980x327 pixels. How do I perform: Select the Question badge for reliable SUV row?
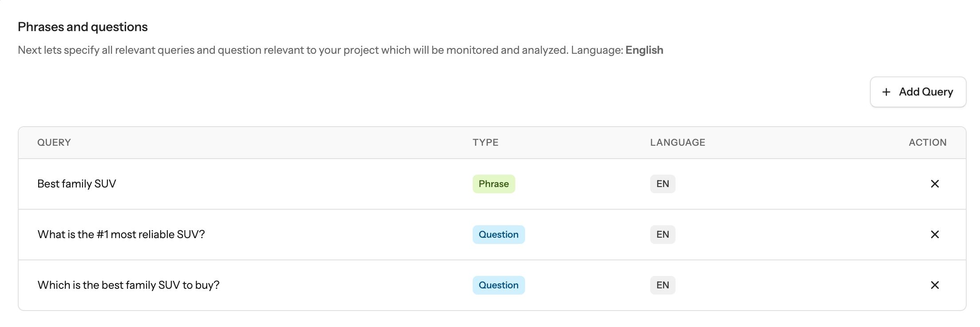click(498, 235)
